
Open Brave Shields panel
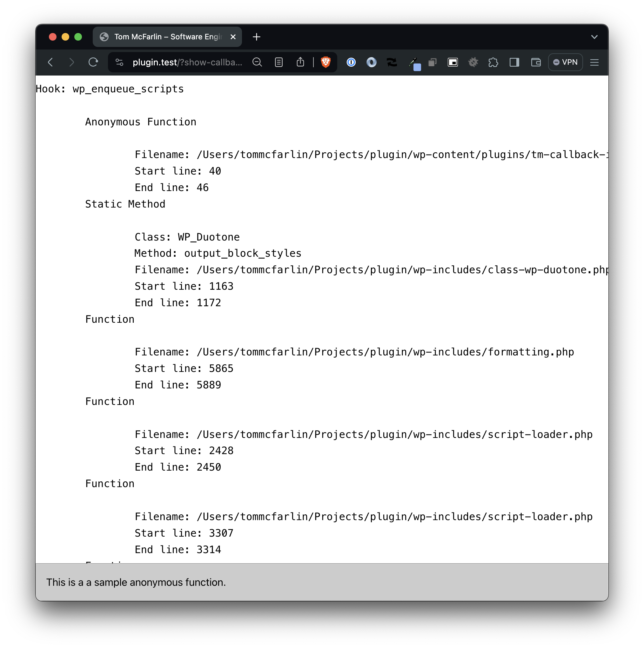325,62
